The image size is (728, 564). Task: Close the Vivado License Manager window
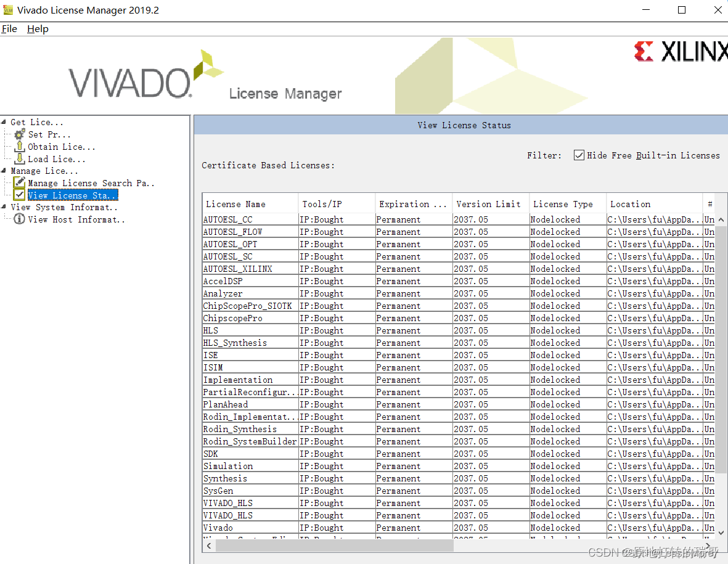718,10
